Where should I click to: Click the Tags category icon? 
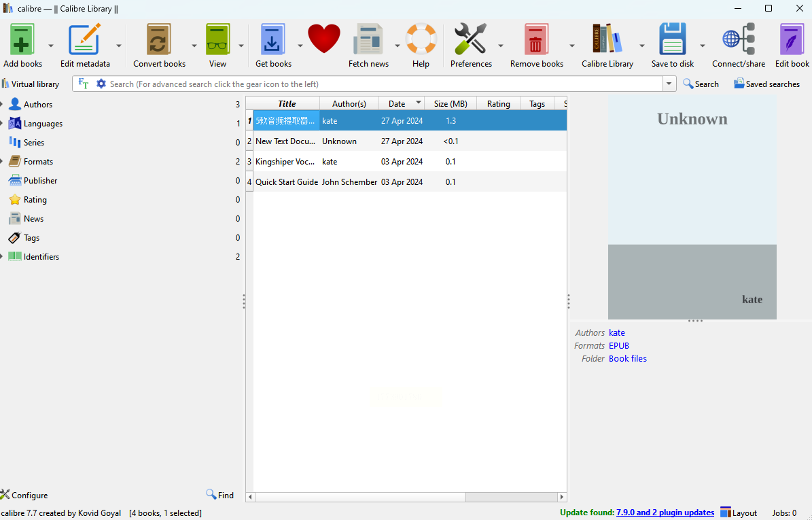click(15, 238)
